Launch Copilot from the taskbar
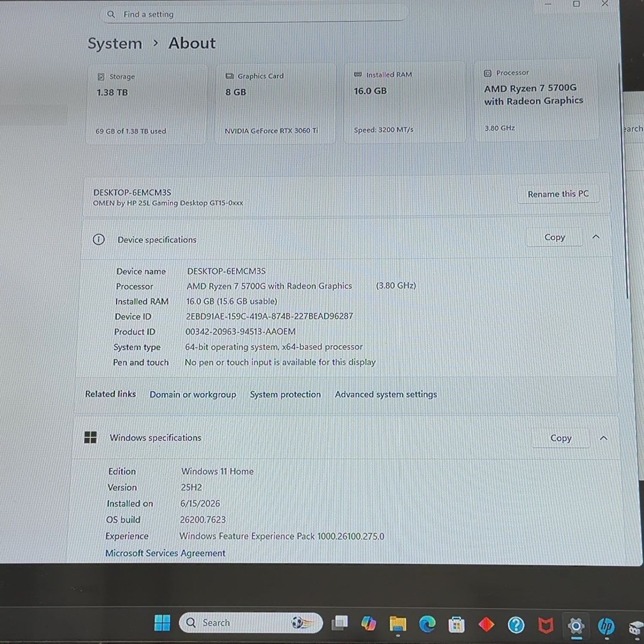Screen dimensions: 644x644 point(369,623)
